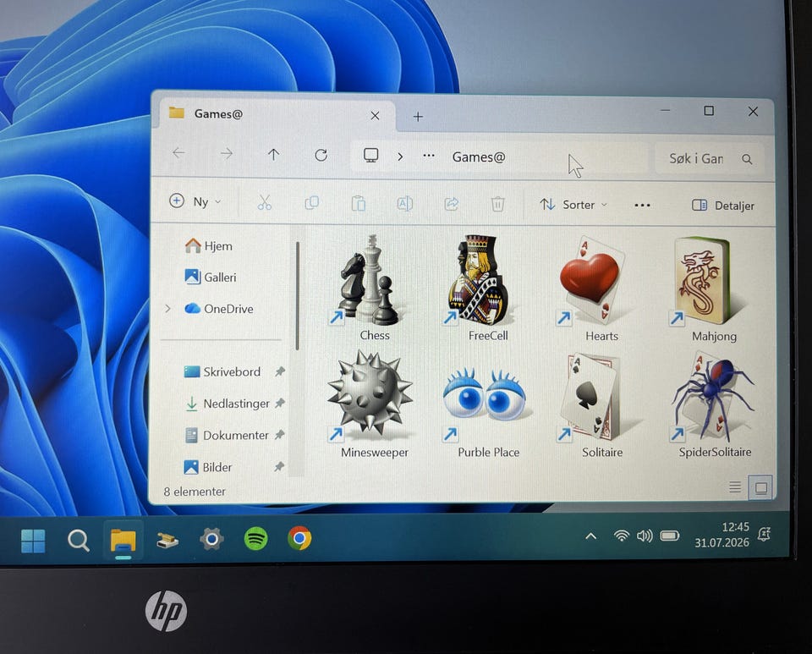Click the Paste clipboard icon
Viewport: 812px width, 654px height.
point(359,203)
